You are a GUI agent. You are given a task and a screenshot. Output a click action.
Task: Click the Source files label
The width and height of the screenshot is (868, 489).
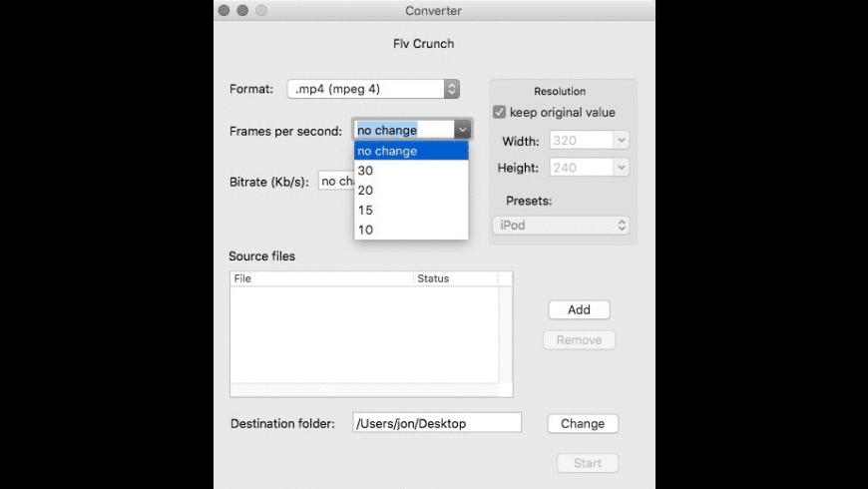pyautogui.click(x=261, y=256)
